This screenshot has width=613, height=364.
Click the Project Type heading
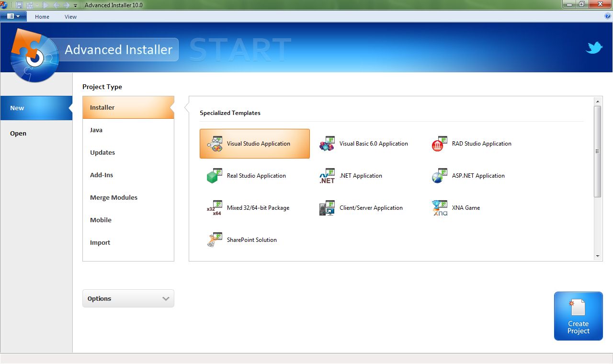click(x=102, y=87)
